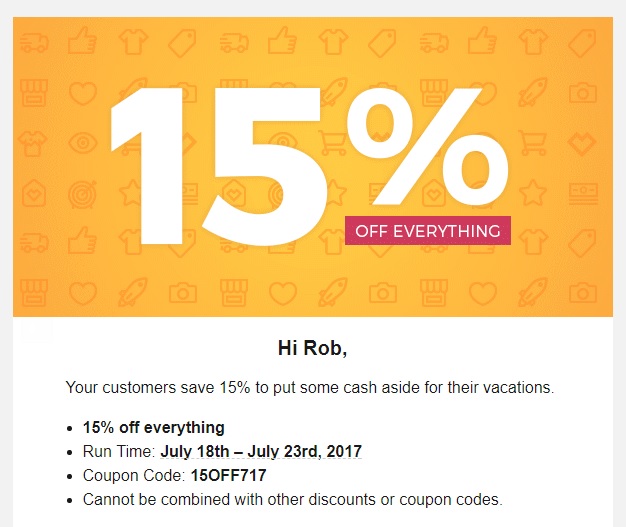Image resolution: width=626 pixels, height=527 pixels.
Task: Click the camera icon in banner's right edge
Action: 582,93
